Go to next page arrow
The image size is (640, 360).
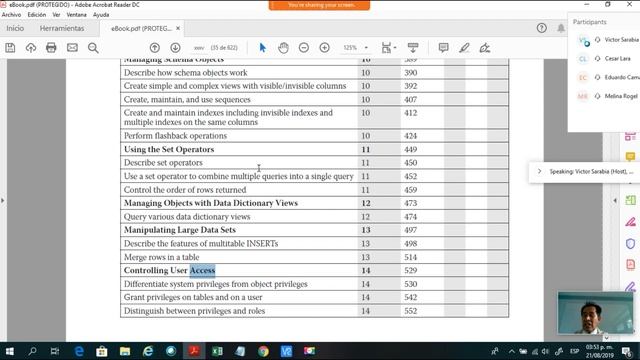(176, 48)
